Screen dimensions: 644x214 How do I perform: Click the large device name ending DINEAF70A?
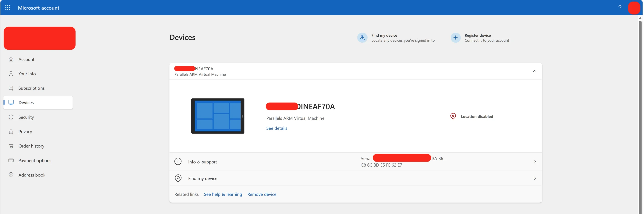click(x=300, y=106)
